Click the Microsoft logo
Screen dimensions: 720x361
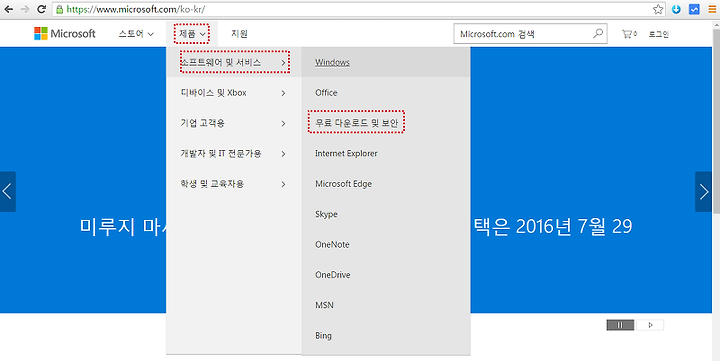[65, 34]
